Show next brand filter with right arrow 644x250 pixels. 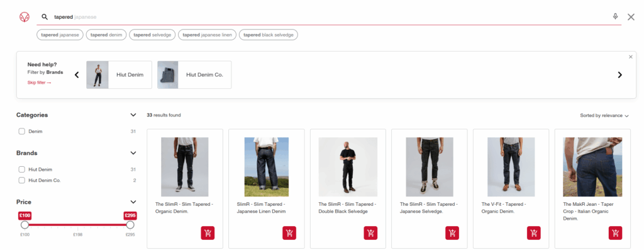pos(620,75)
